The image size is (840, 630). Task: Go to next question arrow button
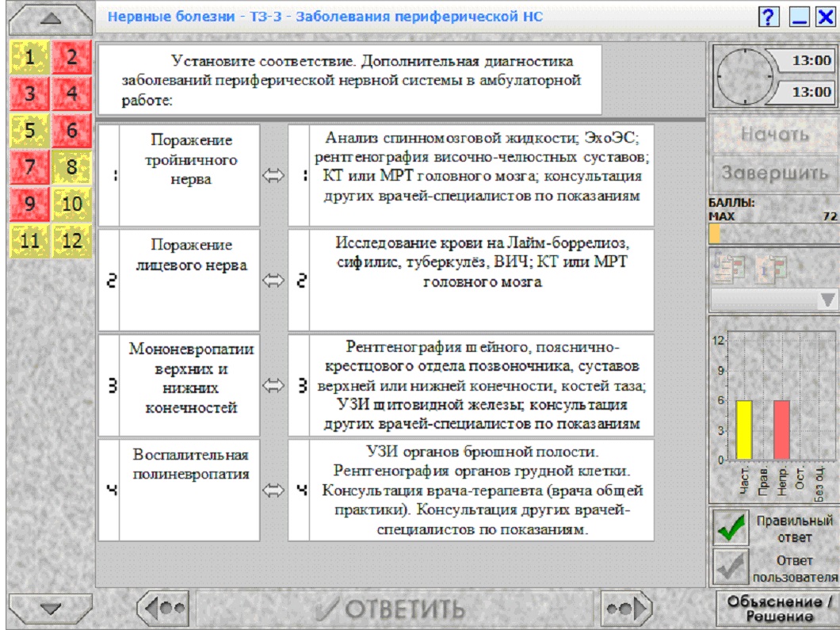point(626,608)
